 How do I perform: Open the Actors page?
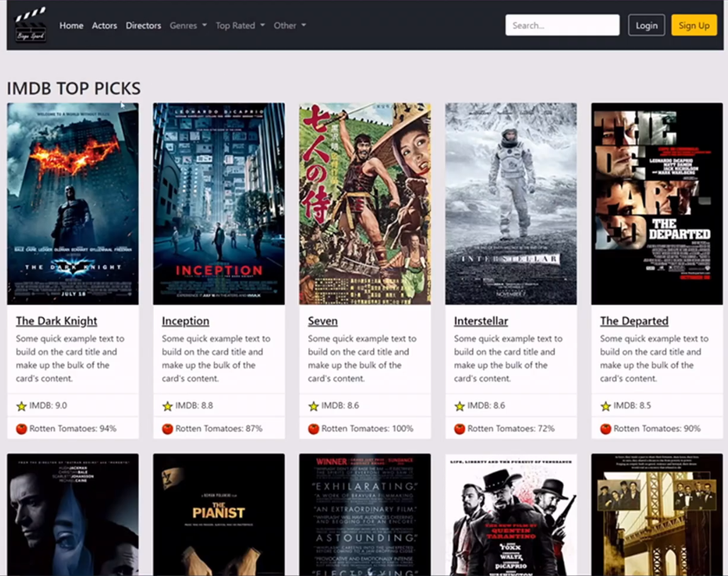[x=105, y=26]
